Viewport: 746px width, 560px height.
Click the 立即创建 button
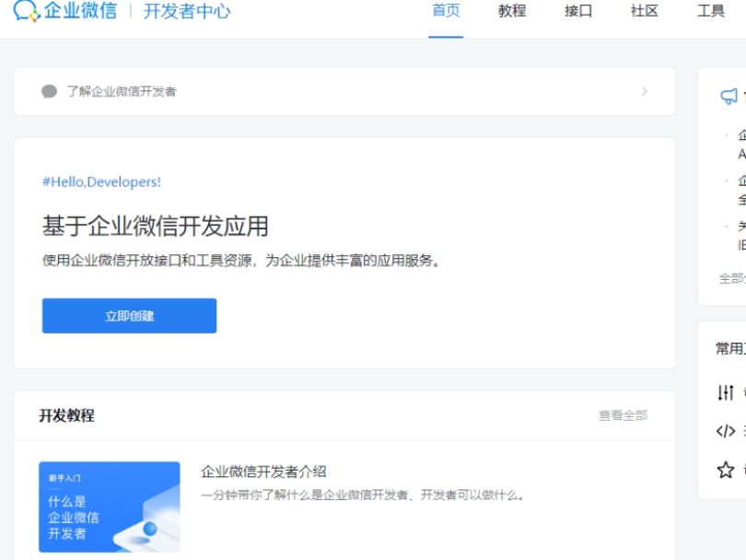[130, 316]
